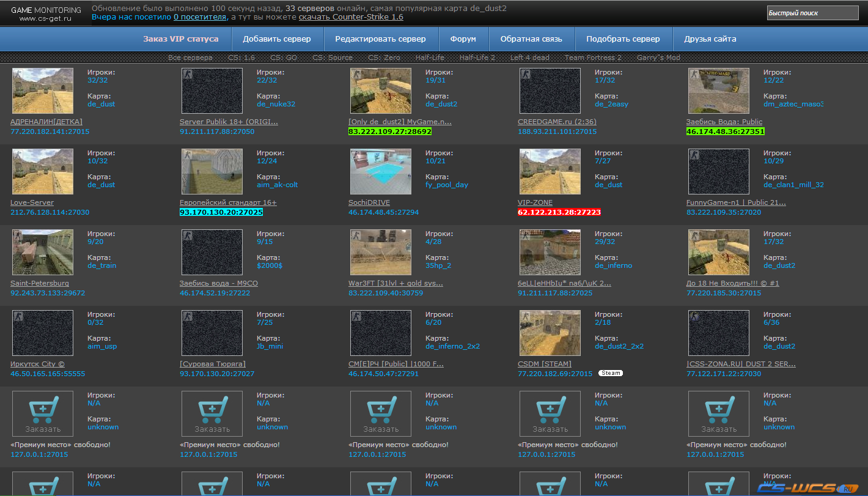Click the 6eLL|eHHbIu* server de_inferno thumbnail
Viewport: 868px width, 496px height.
pyautogui.click(x=550, y=252)
